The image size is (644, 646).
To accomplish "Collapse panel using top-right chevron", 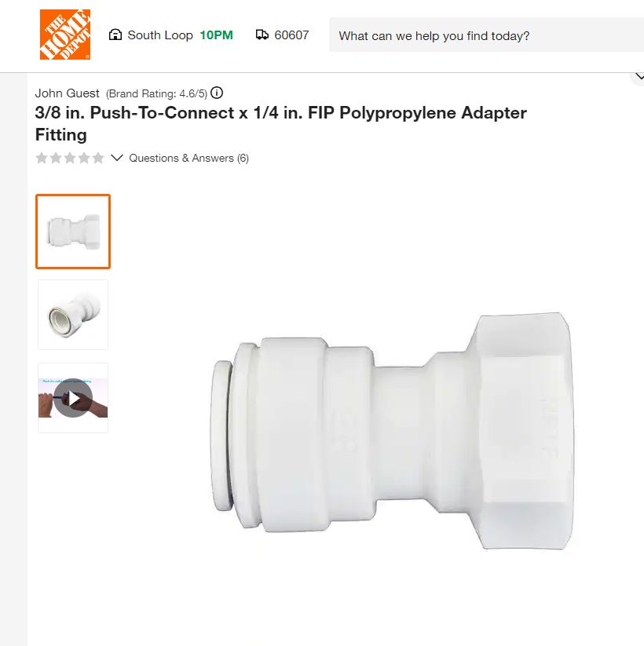I will (639, 77).
